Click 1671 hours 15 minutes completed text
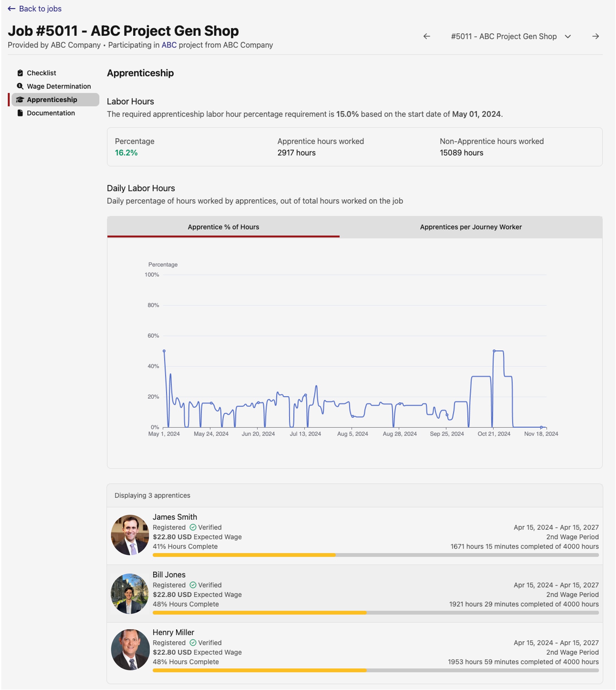Viewport: 616px width, 690px height. coord(524,546)
